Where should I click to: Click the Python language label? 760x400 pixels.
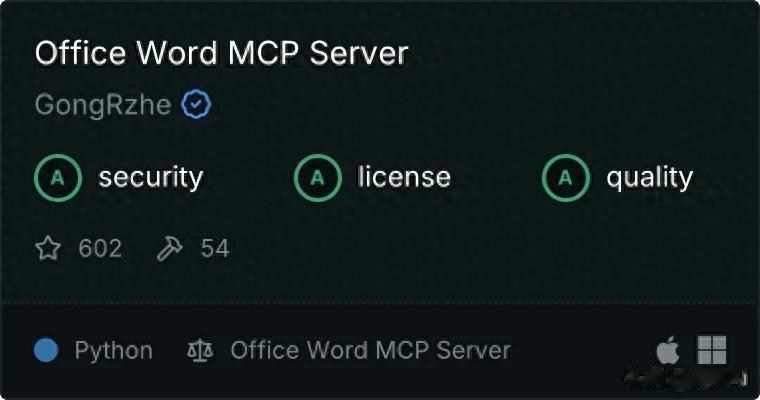[113, 351]
